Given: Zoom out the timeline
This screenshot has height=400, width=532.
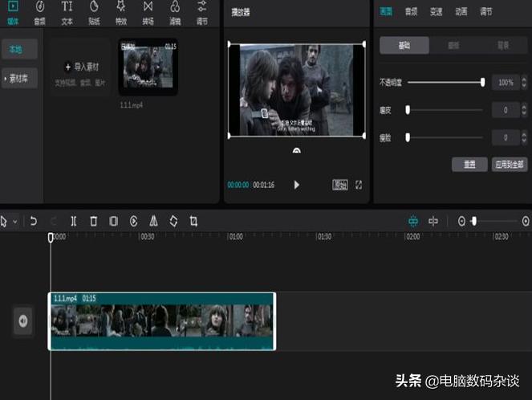Looking at the screenshot, I should pos(461,222).
